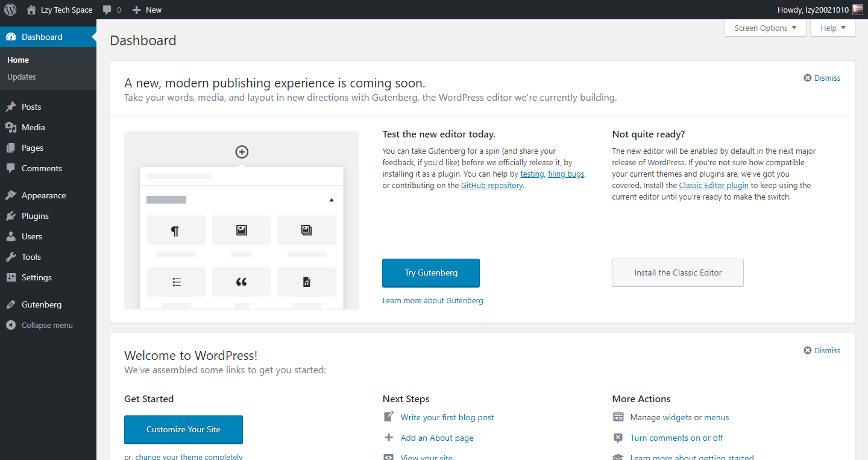This screenshot has width=868, height=460.
Task: Click the Comments icon in sidebar
Action: 11,168
